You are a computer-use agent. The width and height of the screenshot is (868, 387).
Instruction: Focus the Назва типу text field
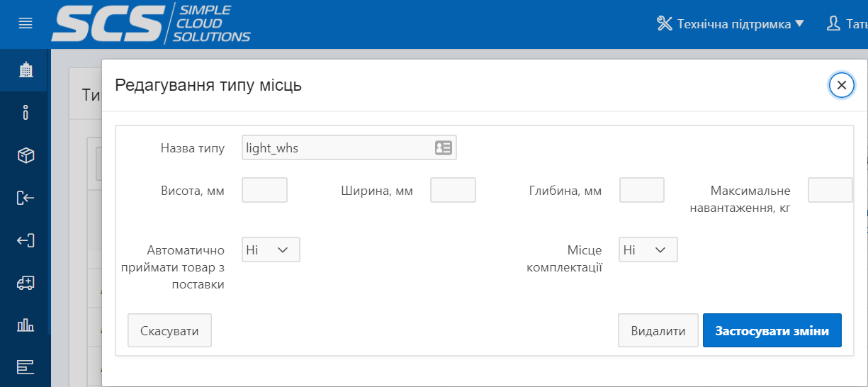tap(349, 148)
